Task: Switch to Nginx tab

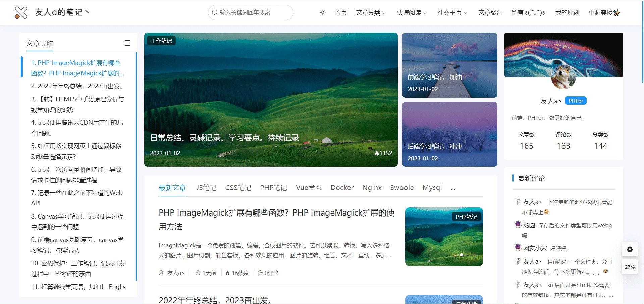Action: 372,188
